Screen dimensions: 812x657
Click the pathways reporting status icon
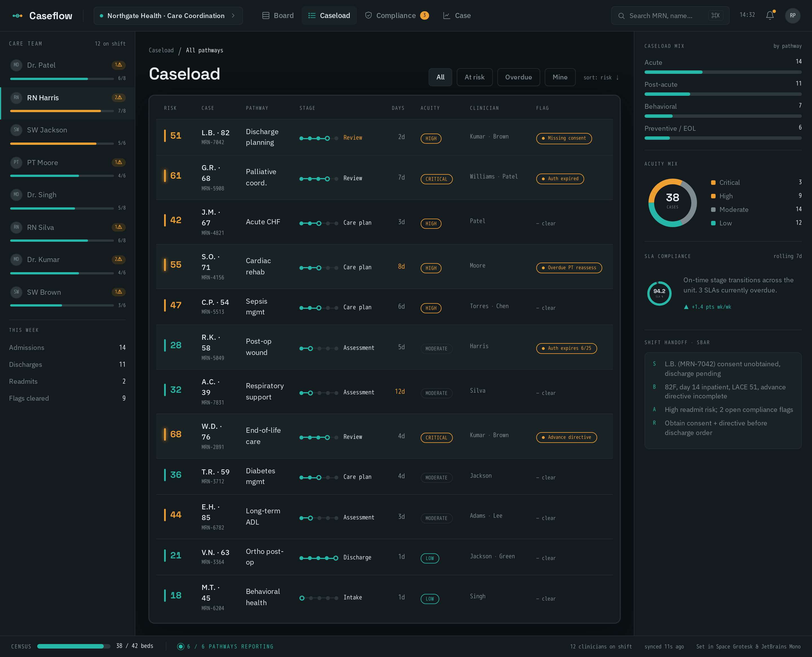pyautogui.click(x=181, y=646)
